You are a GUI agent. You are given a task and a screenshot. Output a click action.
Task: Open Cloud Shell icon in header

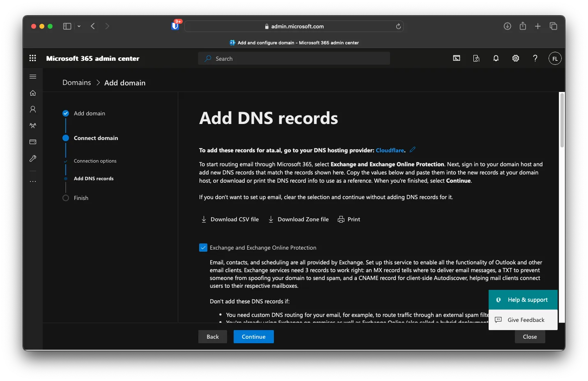tap(457, 58)
